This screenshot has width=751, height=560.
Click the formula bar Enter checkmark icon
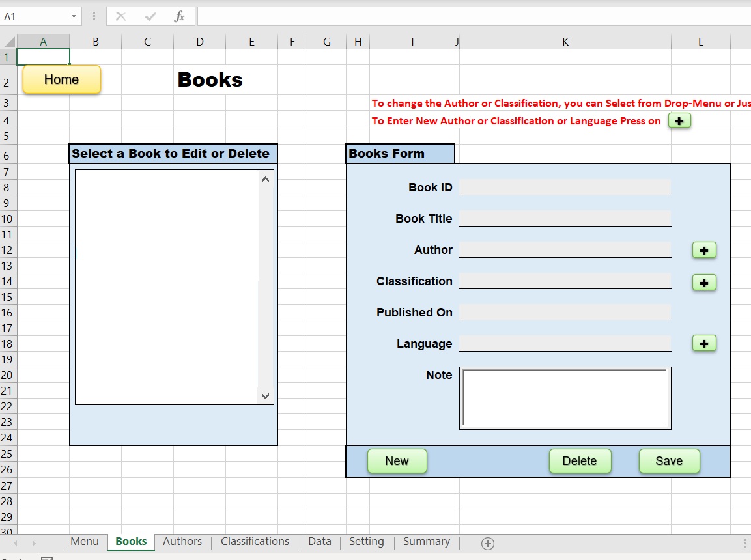click(x=150, y=17)
